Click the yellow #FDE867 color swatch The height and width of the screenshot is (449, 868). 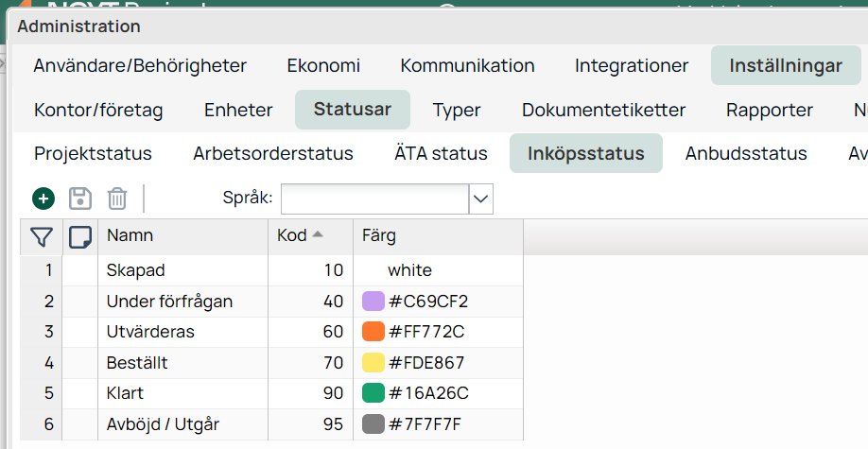(x=373, y=363)
